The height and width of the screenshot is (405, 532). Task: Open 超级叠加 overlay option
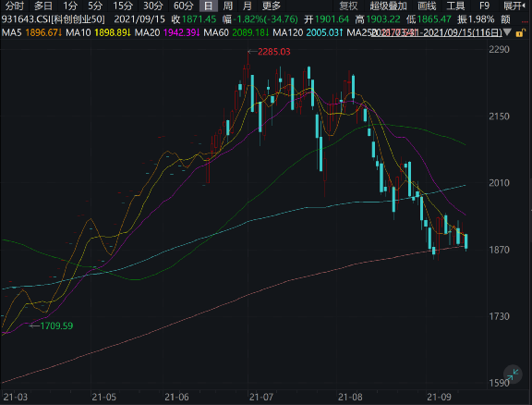pos(388,6)
